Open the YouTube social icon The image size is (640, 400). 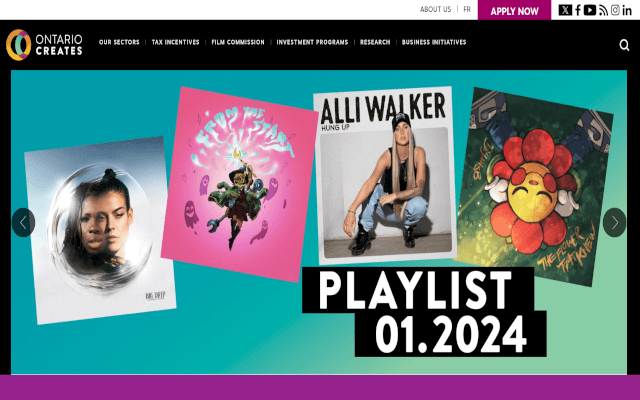point(589,10)
